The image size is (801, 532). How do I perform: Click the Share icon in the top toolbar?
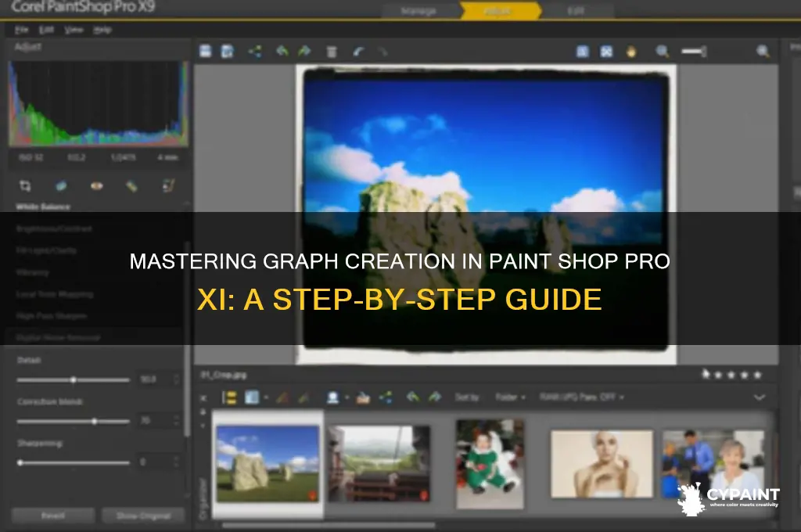pyautogui.click(x=254, y=51)
